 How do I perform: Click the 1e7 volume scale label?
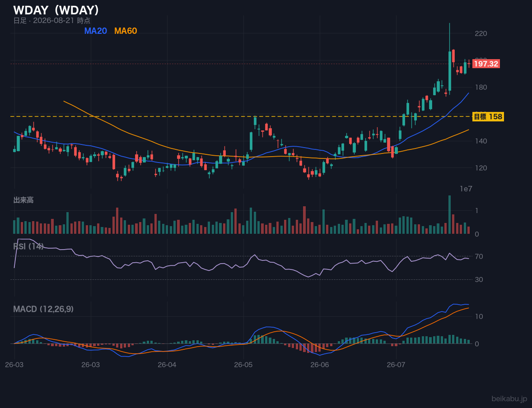466,189
